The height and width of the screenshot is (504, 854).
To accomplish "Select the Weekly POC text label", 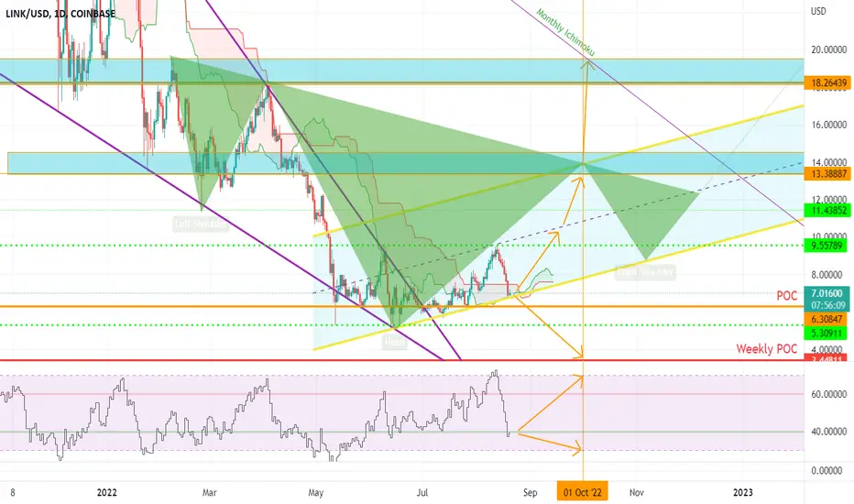I will pos(766,349).
